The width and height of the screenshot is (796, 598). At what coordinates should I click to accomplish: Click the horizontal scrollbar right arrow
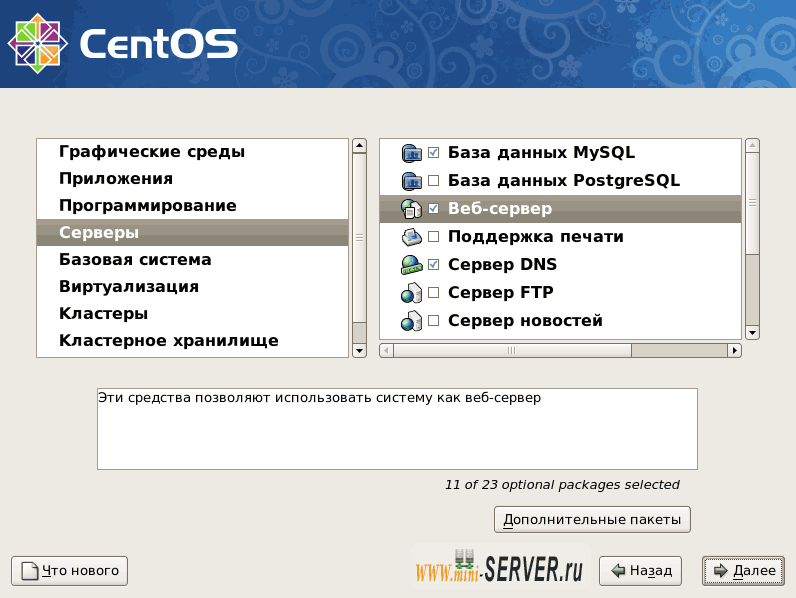[x=734, y=350]
